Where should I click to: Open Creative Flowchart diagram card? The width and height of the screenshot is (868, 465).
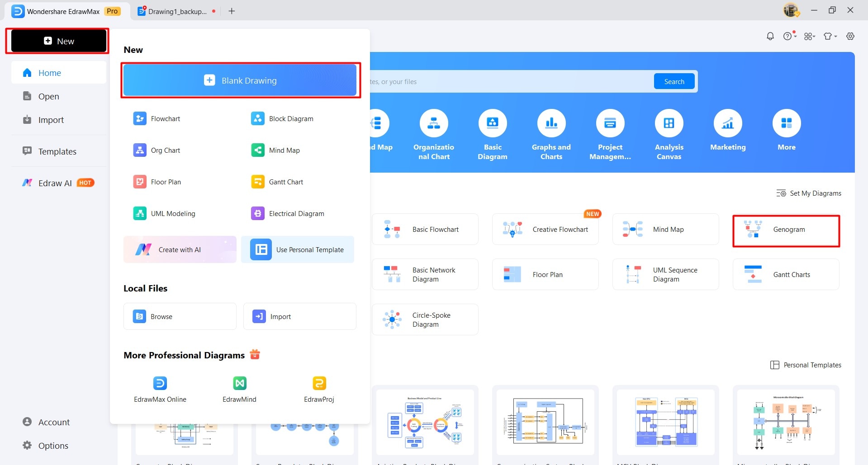[x=545, y=229]
